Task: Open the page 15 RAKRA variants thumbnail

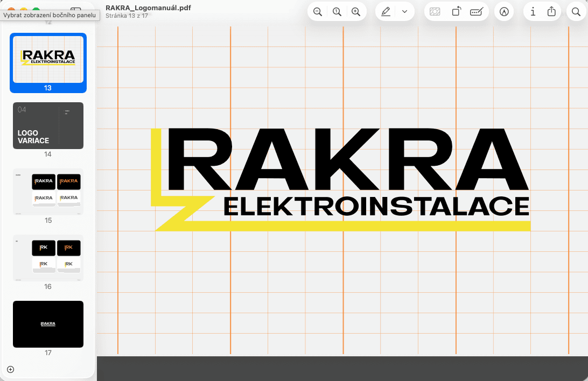Action: point(48,192)
